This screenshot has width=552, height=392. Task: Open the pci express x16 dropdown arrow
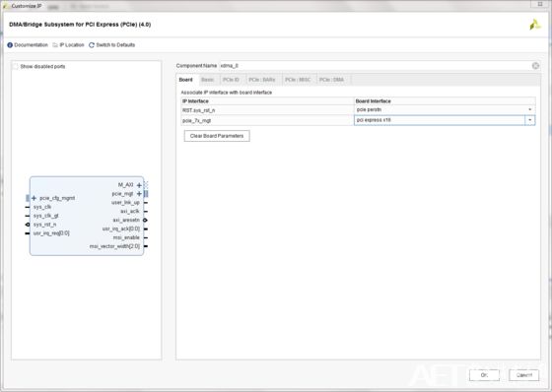[530, 120]
